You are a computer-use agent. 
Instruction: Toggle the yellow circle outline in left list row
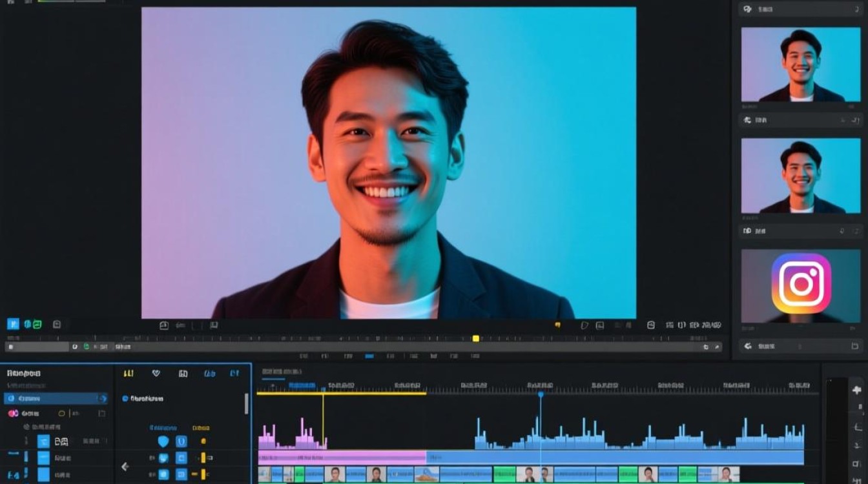click(62, 413)
